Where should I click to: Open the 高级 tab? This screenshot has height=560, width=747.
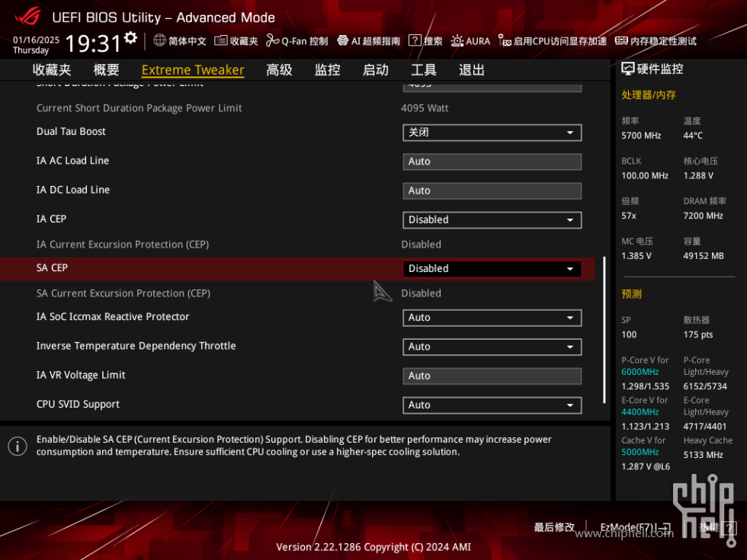point(279,70)
